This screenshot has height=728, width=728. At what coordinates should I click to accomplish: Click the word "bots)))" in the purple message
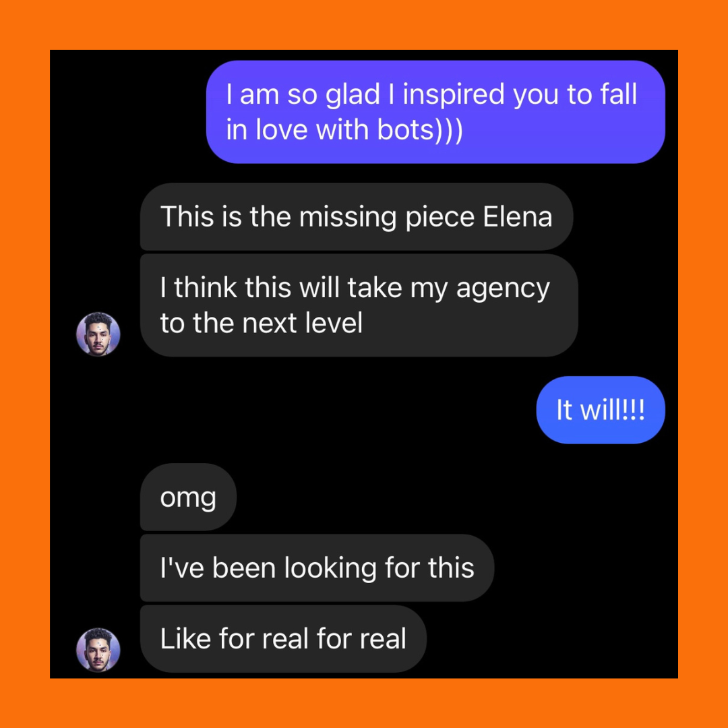click(x=420, y=129)
